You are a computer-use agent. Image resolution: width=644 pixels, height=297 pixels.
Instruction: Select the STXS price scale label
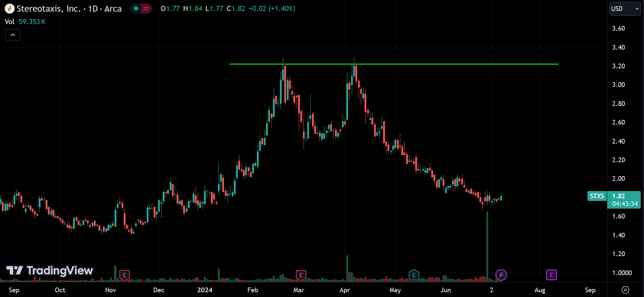click(597, 196)
